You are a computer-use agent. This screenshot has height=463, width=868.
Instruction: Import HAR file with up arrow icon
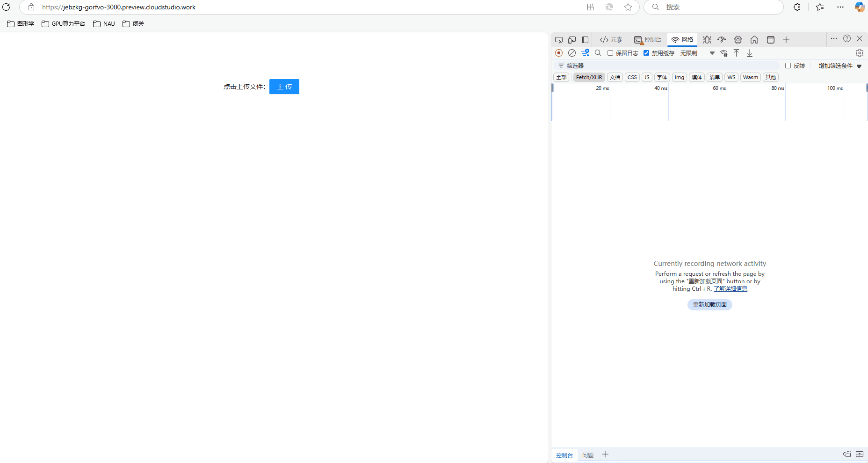pyautogui.click(x=737, y=53)
